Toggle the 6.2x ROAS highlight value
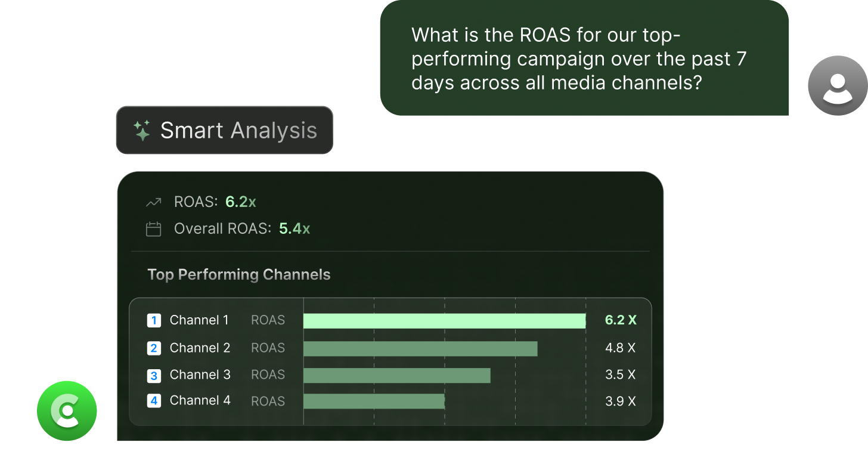Screen dimensions: 868x470 (241, 202)
